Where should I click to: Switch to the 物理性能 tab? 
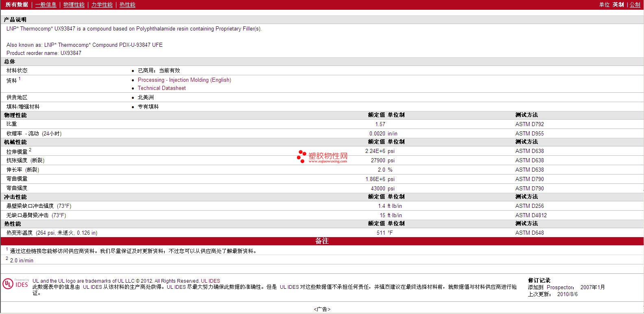[74, 5]
